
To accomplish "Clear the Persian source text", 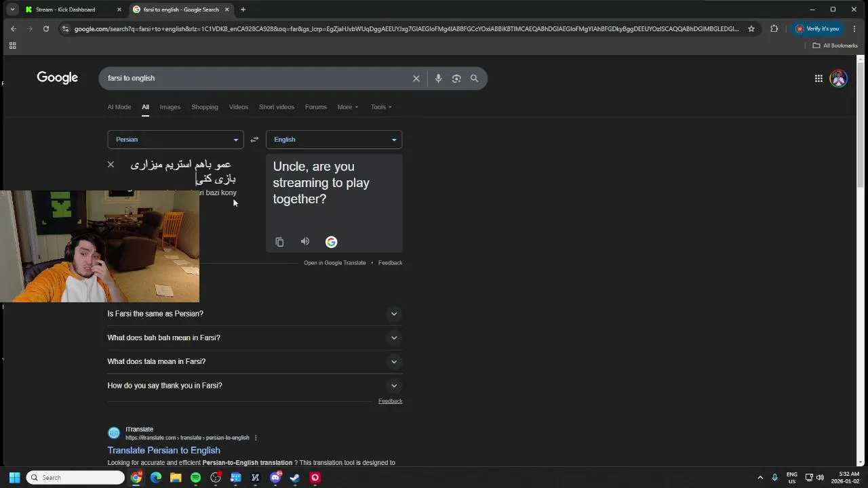I will coord(111,164).
